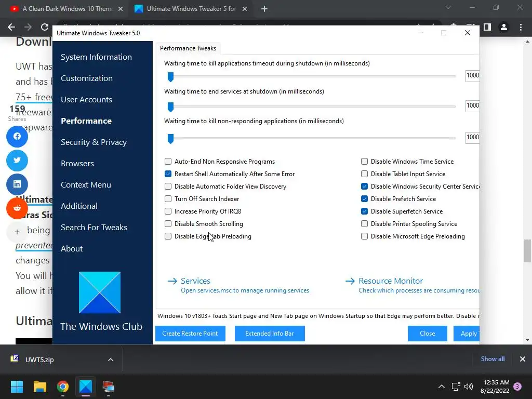The height and width of the screenshot is (399, 532).
Task: Open Additional section
Action: [x=79, y=206]
